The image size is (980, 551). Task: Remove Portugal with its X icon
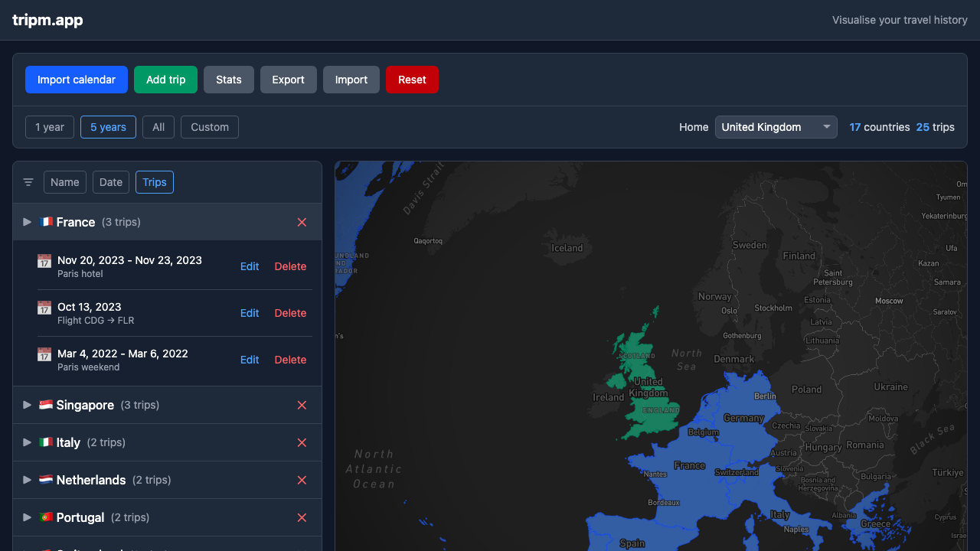click(302, 517)
